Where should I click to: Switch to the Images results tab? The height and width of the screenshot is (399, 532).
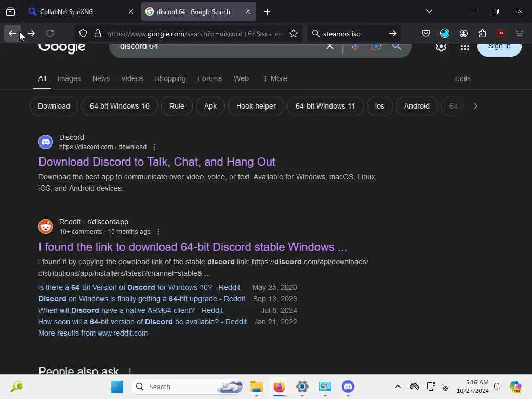click(69, 79)
